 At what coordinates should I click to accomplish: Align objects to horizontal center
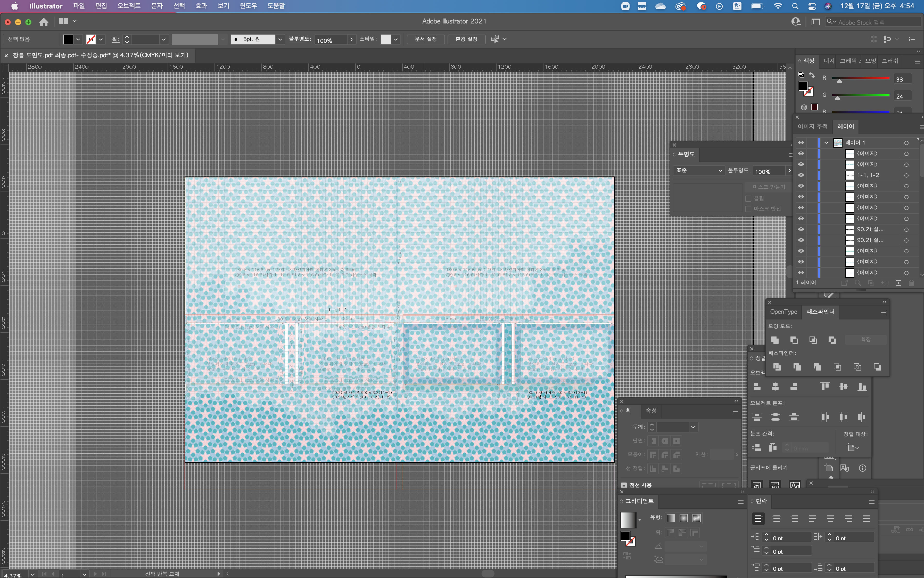(775, 387)
